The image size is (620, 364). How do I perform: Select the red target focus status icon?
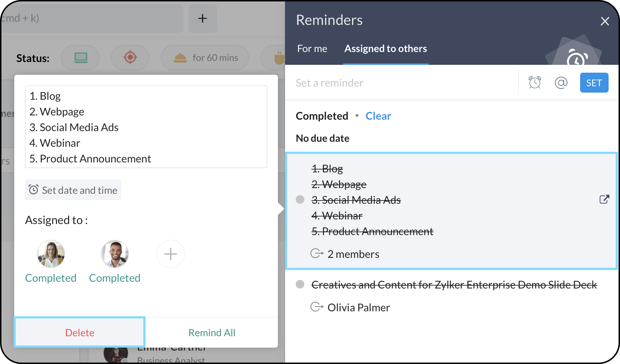point(130,58)
